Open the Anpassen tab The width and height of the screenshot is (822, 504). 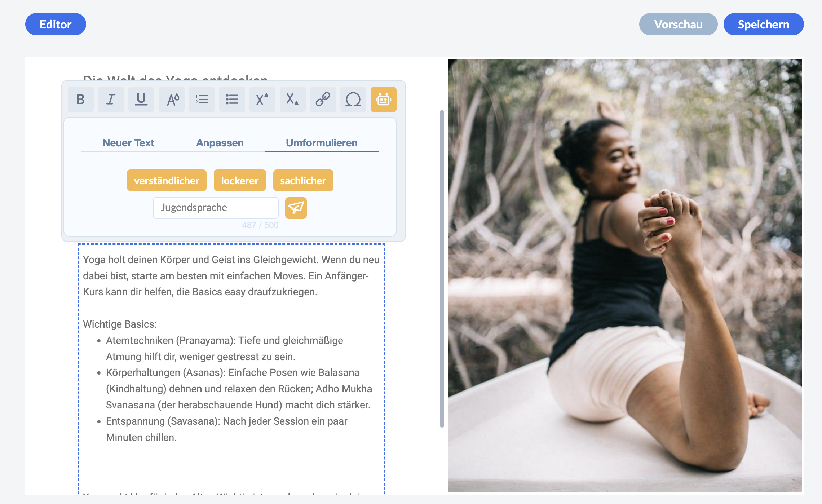[220, 143]
